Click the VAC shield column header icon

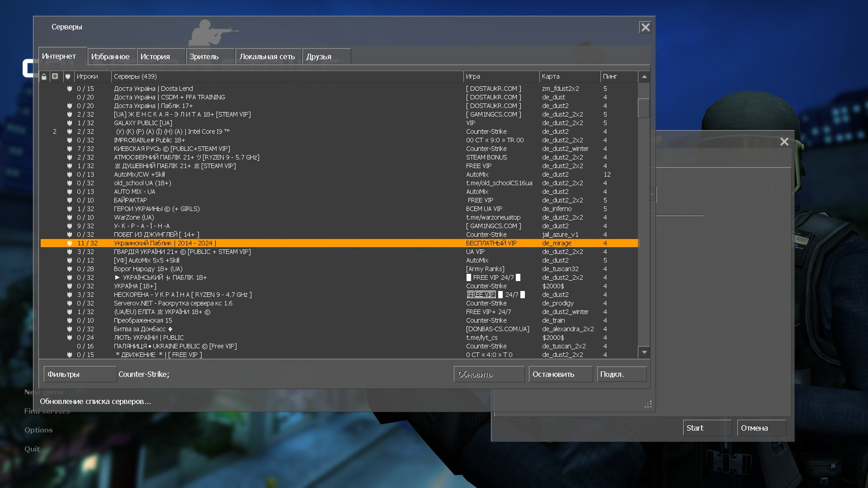68,76
